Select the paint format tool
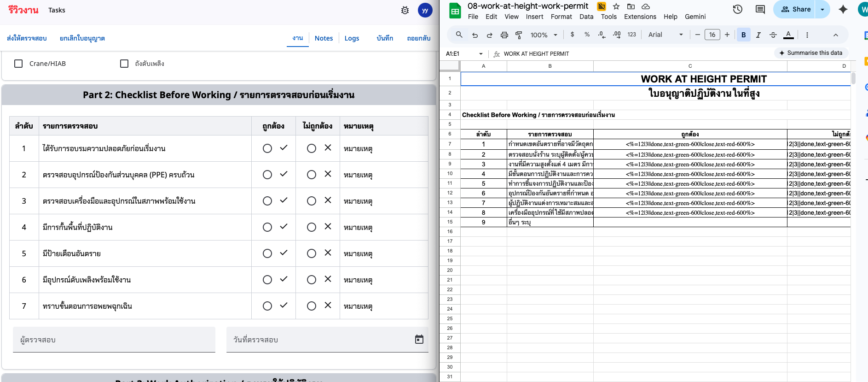868x382 pixels. tap(519, 35)
